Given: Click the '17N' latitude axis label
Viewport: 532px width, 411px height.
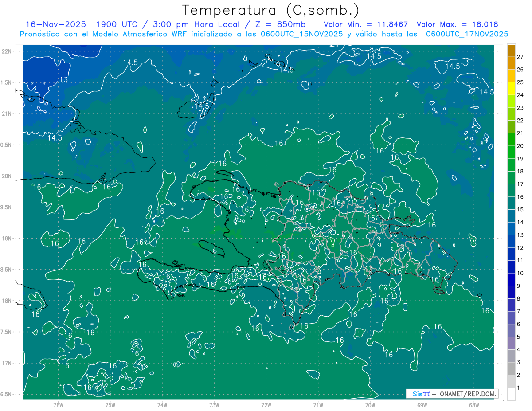Looking at the screenshot, I should tap(6, 364).
